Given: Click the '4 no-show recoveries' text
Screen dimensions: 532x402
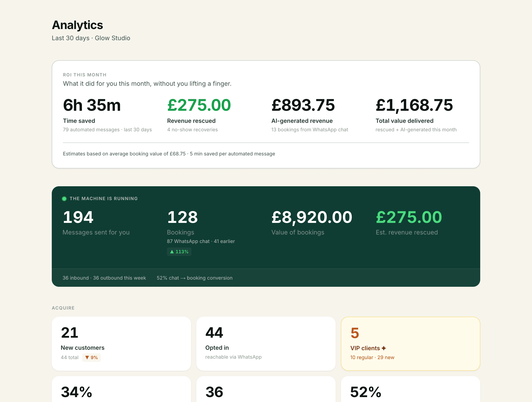Looking at the screenshot, I should [x=192, y=130].
